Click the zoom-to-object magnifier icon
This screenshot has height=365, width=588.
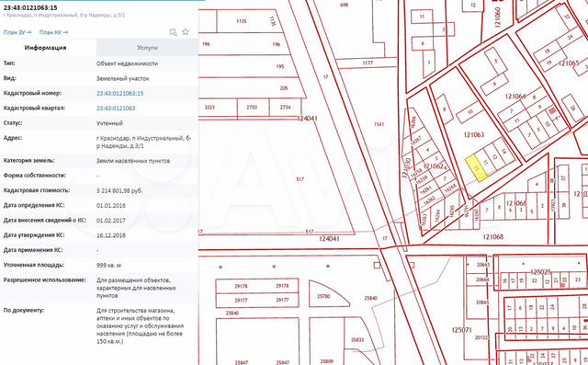tap(174, 32)
